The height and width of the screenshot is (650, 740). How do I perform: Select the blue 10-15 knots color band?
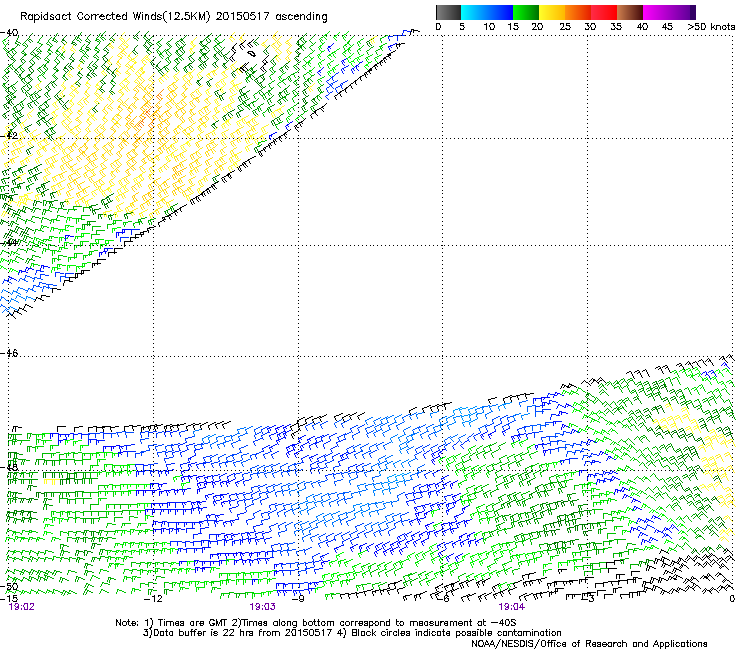point(500,12)
